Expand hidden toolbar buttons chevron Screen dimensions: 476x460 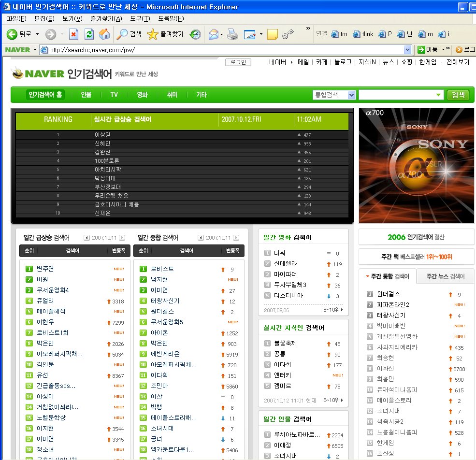click(308, 28)
